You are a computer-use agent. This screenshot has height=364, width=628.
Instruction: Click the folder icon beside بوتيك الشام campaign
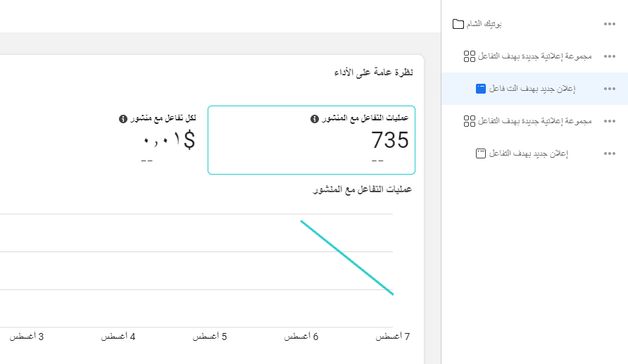(458, 24)
